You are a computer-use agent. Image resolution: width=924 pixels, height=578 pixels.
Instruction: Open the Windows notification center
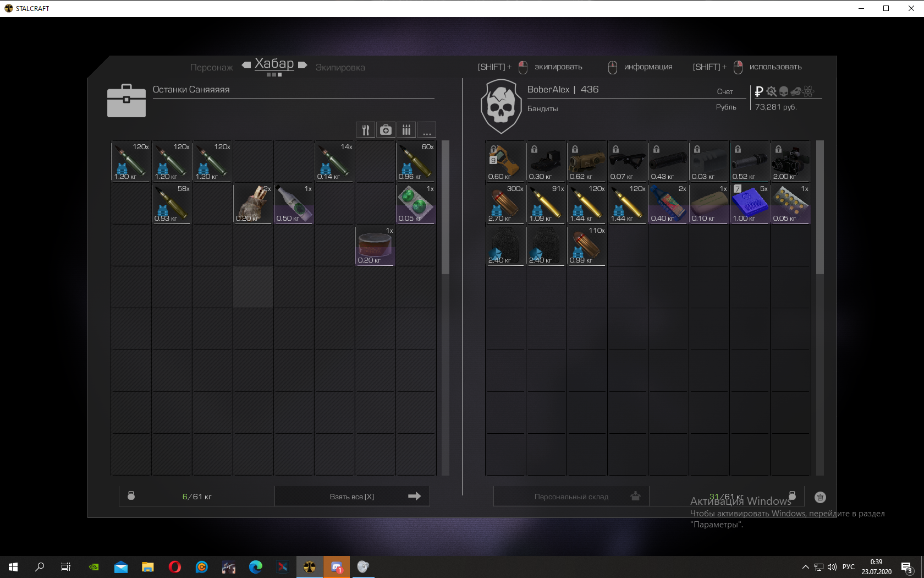pyautogui.click(x=907, y=567)
